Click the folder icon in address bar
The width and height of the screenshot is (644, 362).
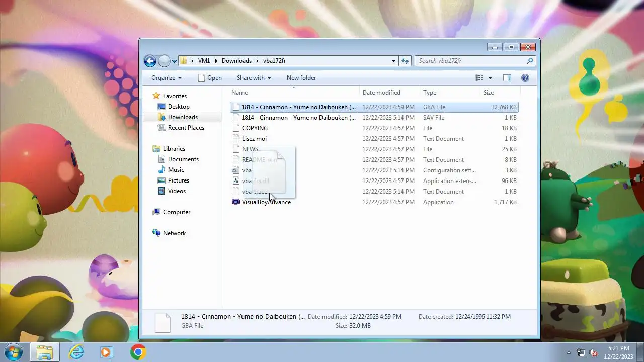pyautogui.click(x=184, y=61)
